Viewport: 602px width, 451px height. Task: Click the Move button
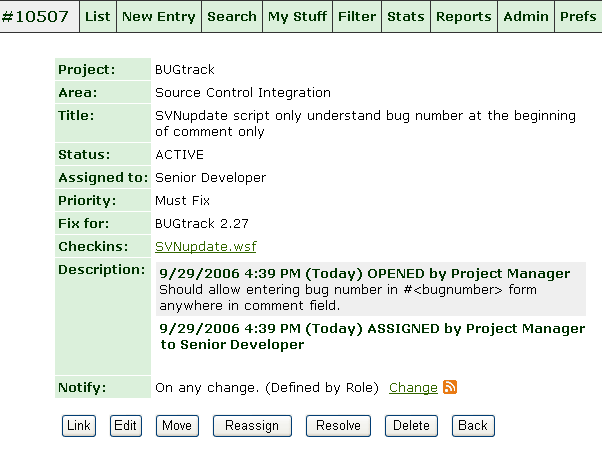177,425
